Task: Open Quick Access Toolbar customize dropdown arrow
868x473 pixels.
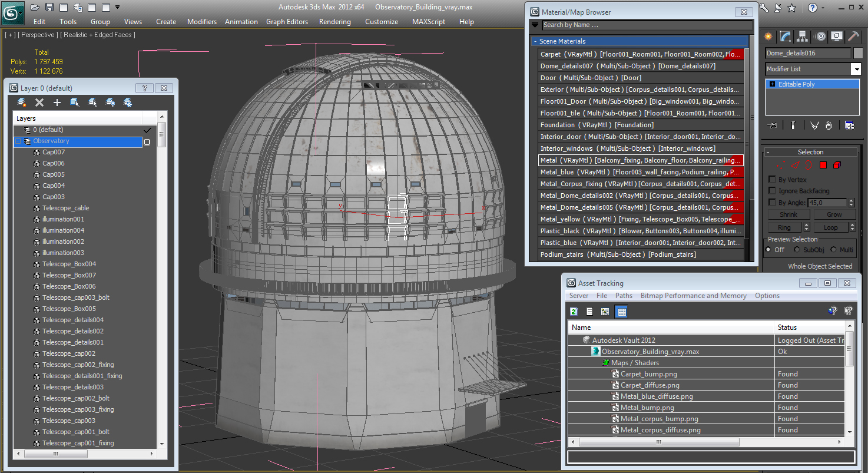Action: 117,7
